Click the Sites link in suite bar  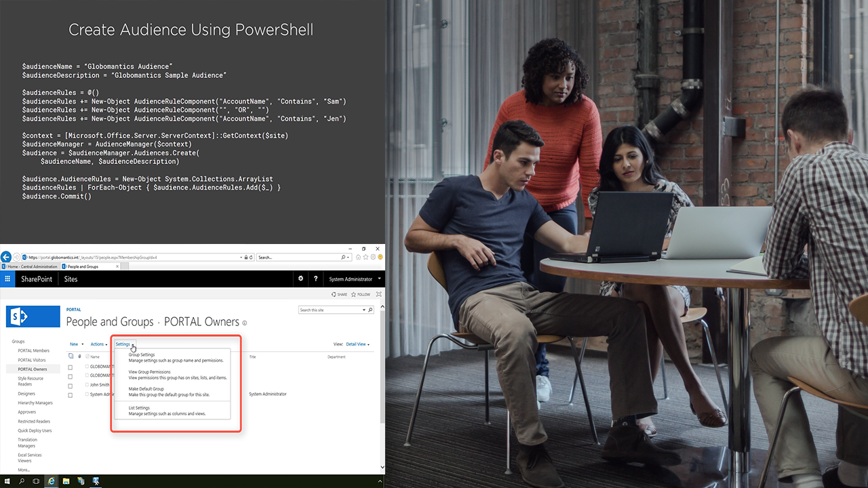coord(71,279)
